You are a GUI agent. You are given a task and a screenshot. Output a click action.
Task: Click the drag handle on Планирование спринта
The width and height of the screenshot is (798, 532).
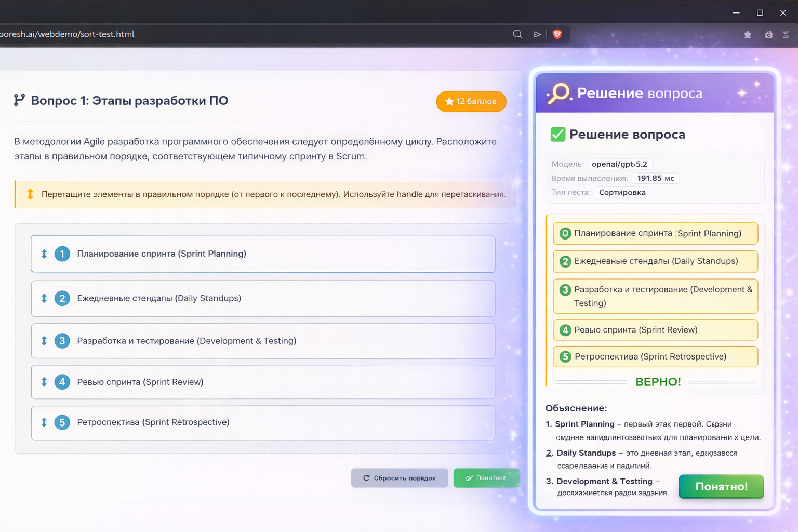(x=44, y=254)
